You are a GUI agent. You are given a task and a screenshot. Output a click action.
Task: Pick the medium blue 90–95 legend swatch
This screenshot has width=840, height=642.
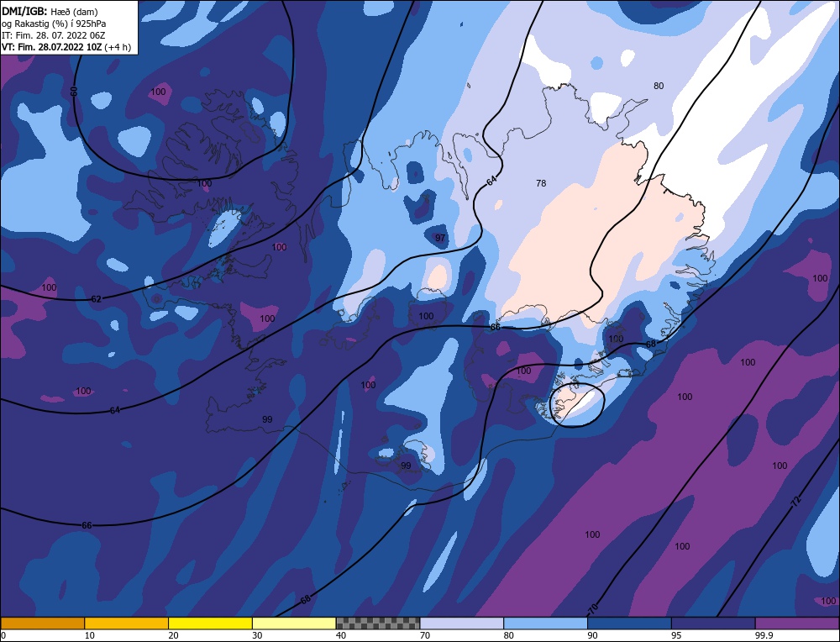[629, 623]
